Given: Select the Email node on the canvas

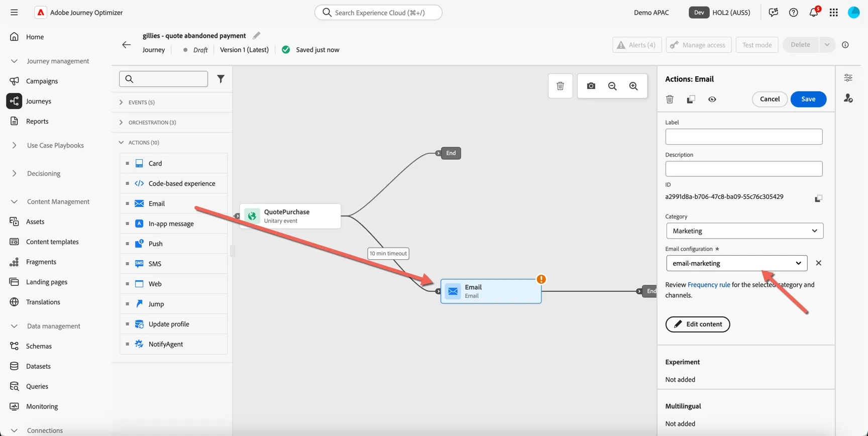Looking at the screenshot, I should tap(491, 291).
